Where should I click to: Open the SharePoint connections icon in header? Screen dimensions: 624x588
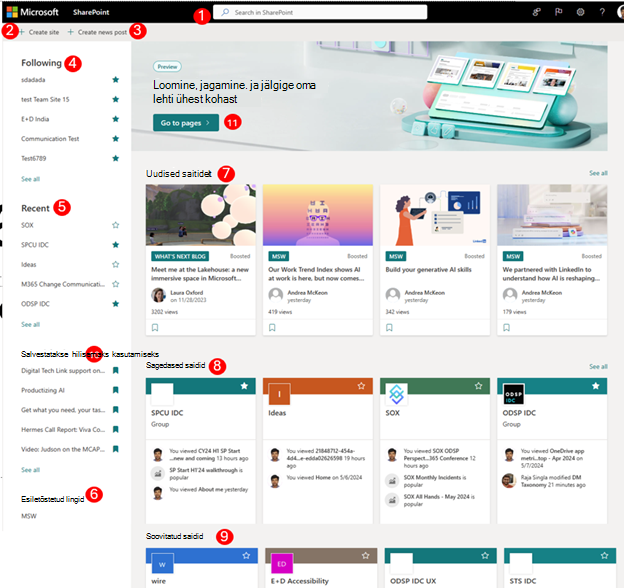tap(536, 12)
